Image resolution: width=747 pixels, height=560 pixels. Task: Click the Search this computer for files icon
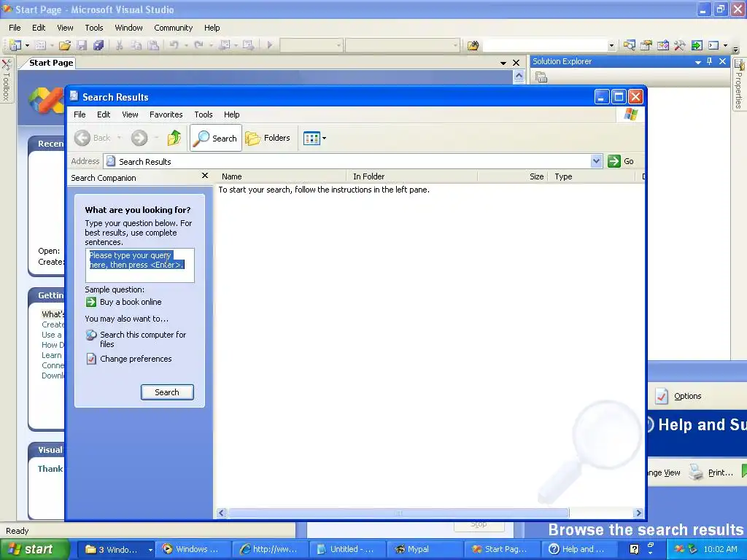point(91,335)
